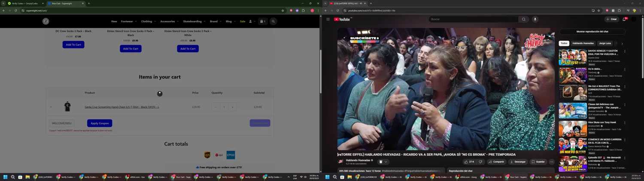Show hidden system tray icons chevron
Image resolution: width=644 pixels, height=181 pixels.
point(289,177)
